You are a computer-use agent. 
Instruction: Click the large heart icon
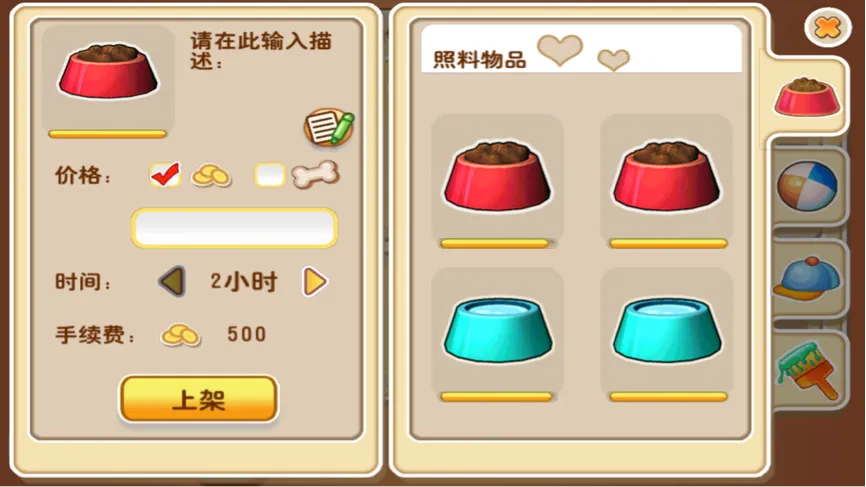coord(560,50)
